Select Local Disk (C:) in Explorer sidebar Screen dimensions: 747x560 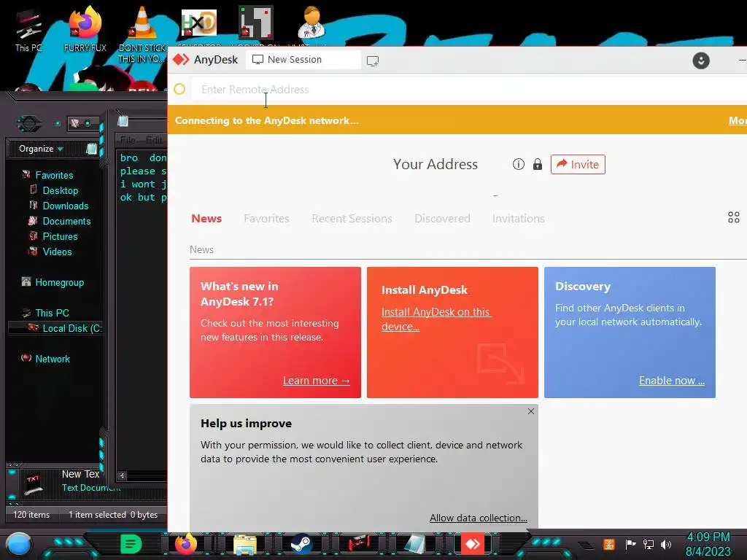(x=55, y=328)
